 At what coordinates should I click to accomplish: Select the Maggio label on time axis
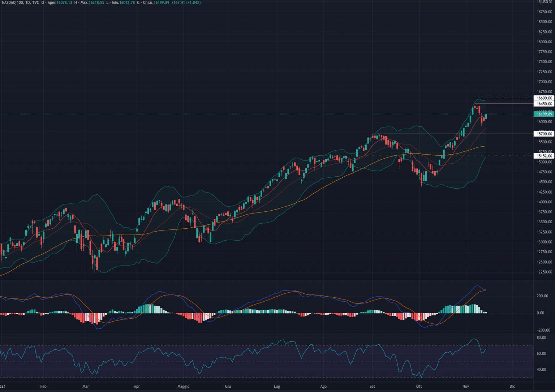pyautogui.click(x=184, y=387)
